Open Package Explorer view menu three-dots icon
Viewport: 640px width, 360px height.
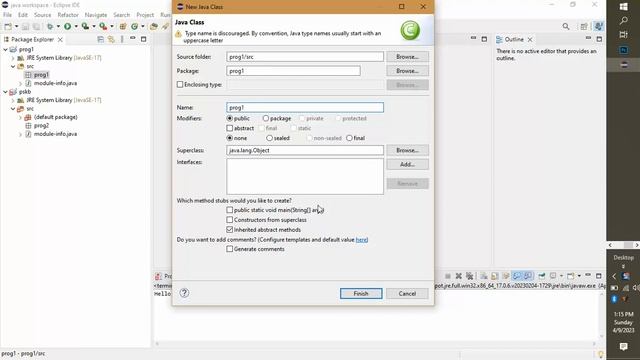pyautogui.click(x=122, y=39)
